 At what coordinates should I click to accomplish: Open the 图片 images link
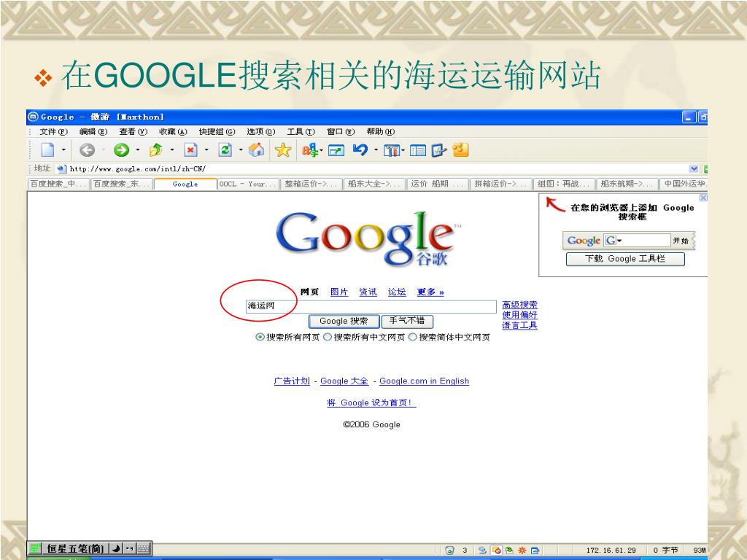click(x=339, y=292)
